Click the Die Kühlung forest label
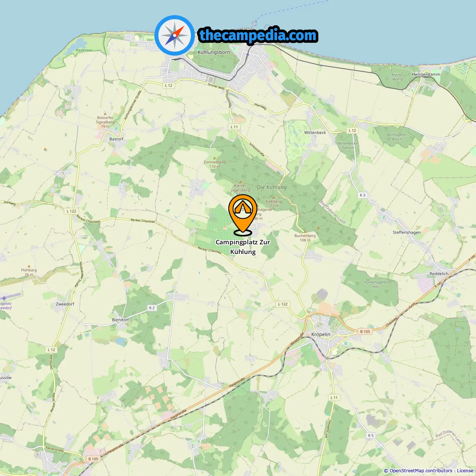 272,187
